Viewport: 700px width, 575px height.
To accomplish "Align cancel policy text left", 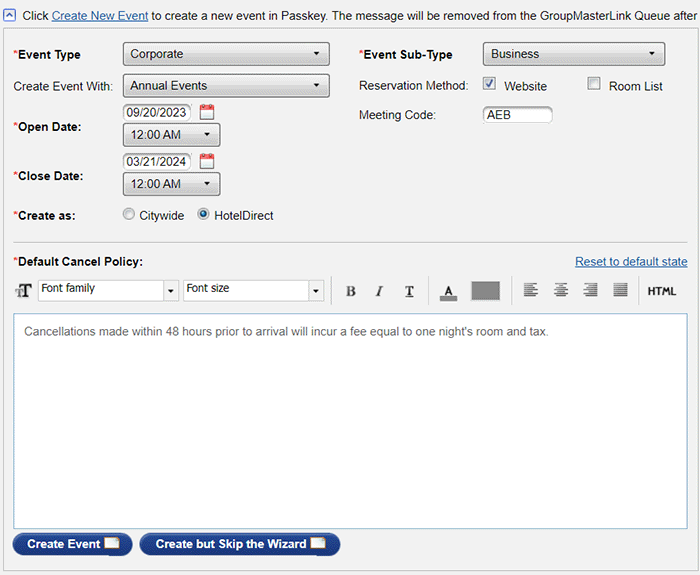I will (531, 291).
